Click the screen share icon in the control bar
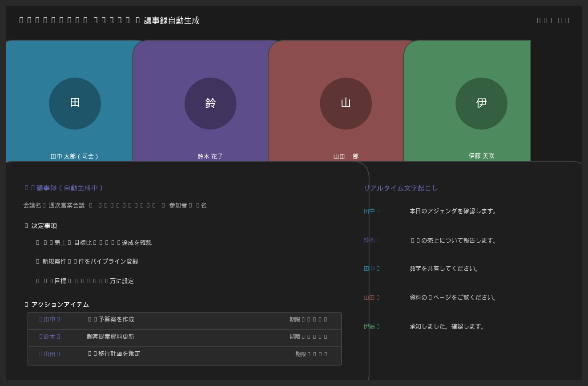Screen dimensions: 588x386 pos(552,20)
